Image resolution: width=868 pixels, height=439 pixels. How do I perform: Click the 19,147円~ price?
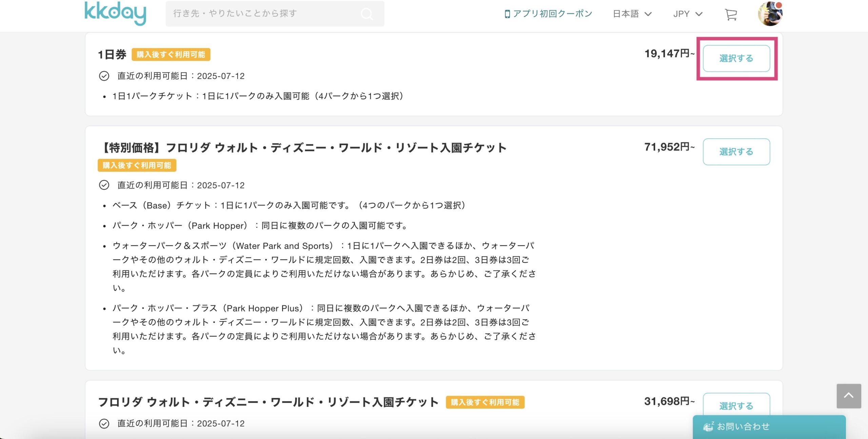(669, 54)
